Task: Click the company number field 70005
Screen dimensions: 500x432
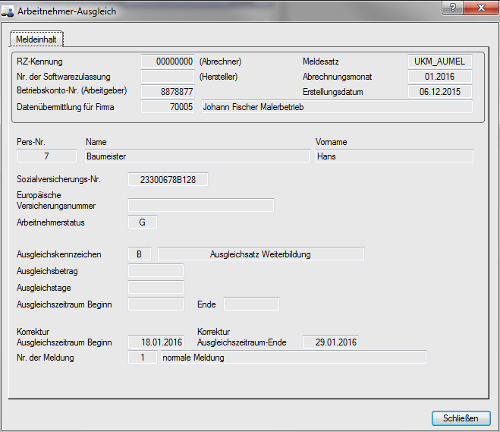Action: click(168, 107)
